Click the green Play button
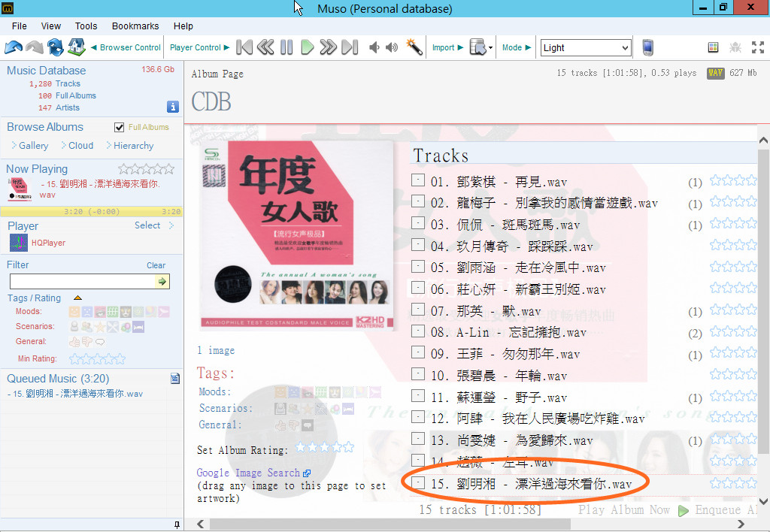Screen dimensions: 770x532 (308, 47)
